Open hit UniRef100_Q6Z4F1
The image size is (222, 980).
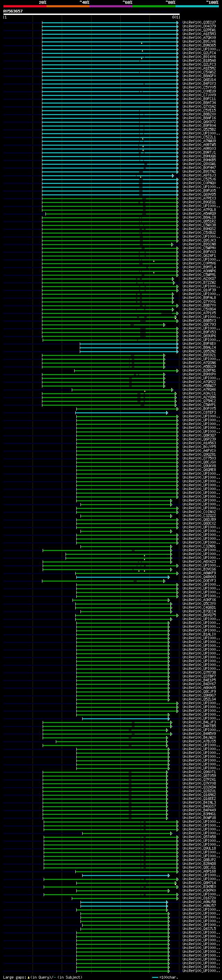tap(199, 256)
